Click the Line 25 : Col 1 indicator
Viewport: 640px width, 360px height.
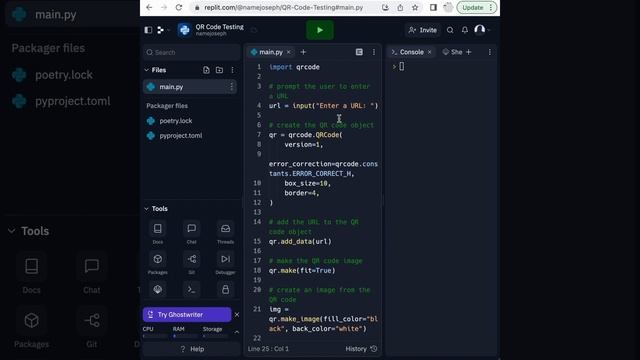(x=268, y=349)
